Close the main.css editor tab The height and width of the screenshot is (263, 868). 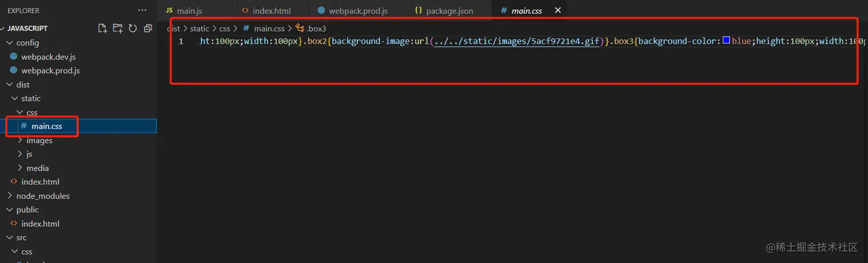[557, 10]
